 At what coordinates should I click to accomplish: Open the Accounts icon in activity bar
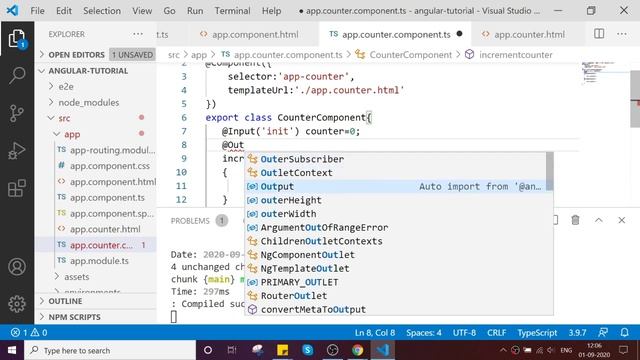click(17, 267)
